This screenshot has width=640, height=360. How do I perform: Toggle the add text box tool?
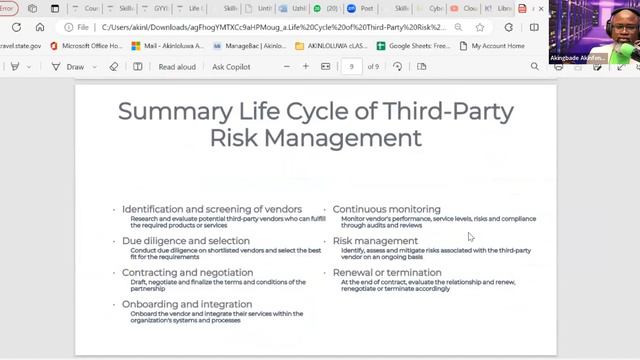pyautogui.click(x=138, y=67)
